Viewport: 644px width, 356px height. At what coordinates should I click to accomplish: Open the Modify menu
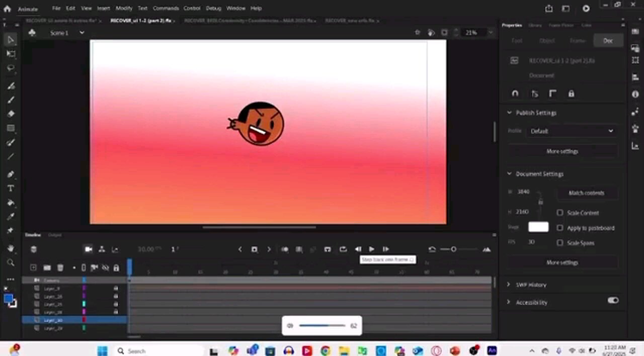click(124, 9)
